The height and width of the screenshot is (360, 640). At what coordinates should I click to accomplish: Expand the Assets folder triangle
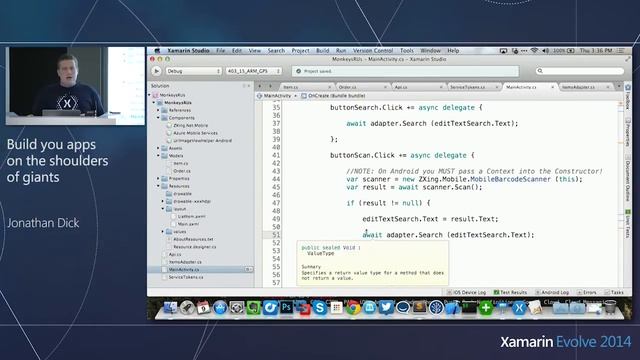click(158, 148)
